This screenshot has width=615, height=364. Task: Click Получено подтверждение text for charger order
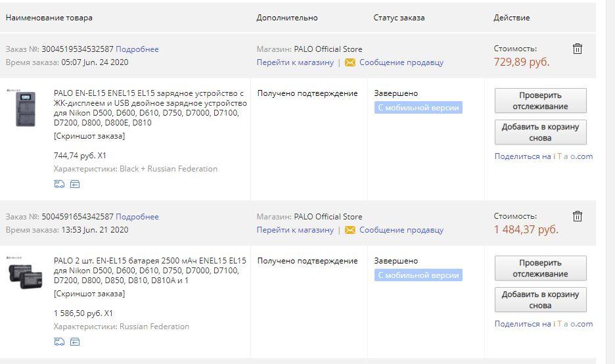point(307,93)
